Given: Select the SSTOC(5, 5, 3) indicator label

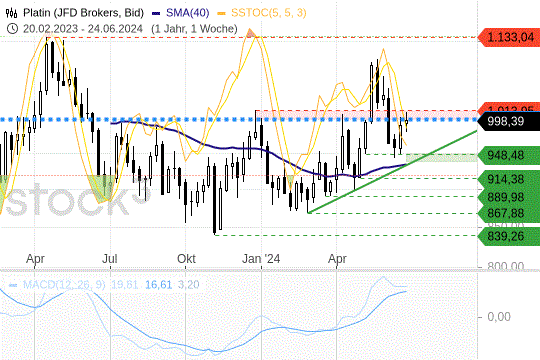Looking at the screenshot, I should point(268,13).
